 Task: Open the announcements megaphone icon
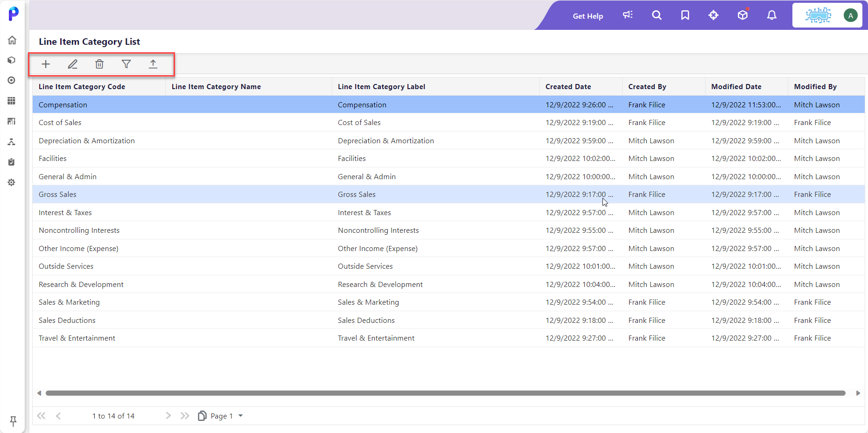(628, 15)
